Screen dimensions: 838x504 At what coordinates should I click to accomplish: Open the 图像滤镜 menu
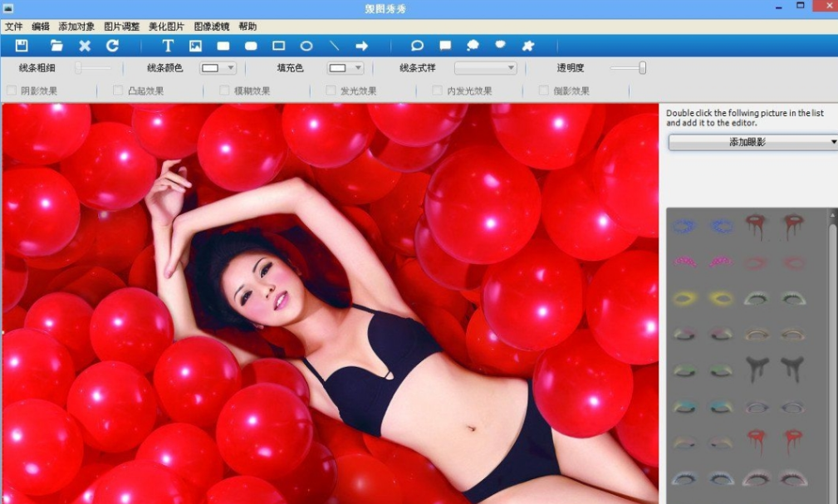(212, 27)
